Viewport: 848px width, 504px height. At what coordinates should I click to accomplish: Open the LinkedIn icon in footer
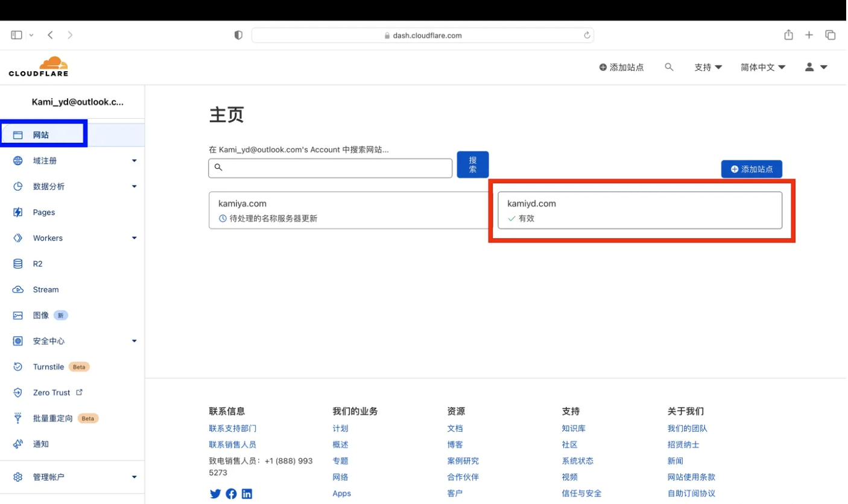pyautogui.click(x=247, y=494)
